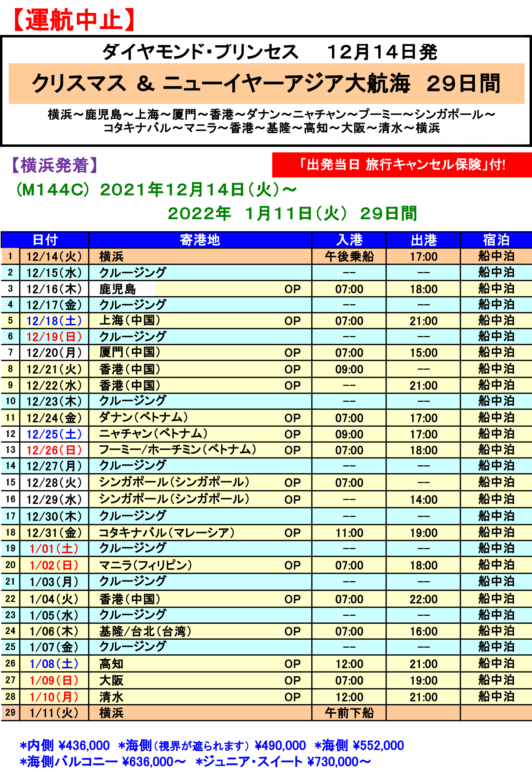Screen dimensions: 532x770
Task: Click the 2022年 1月11日(火) 29日間 text
Action: pos(292,214)
